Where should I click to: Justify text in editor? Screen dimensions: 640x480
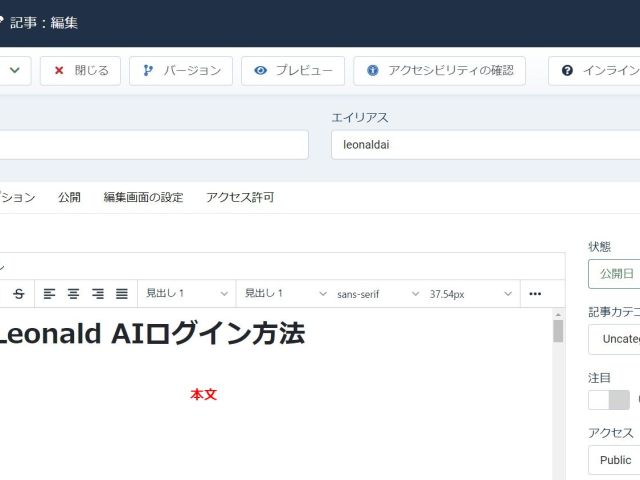coord(122,294)
